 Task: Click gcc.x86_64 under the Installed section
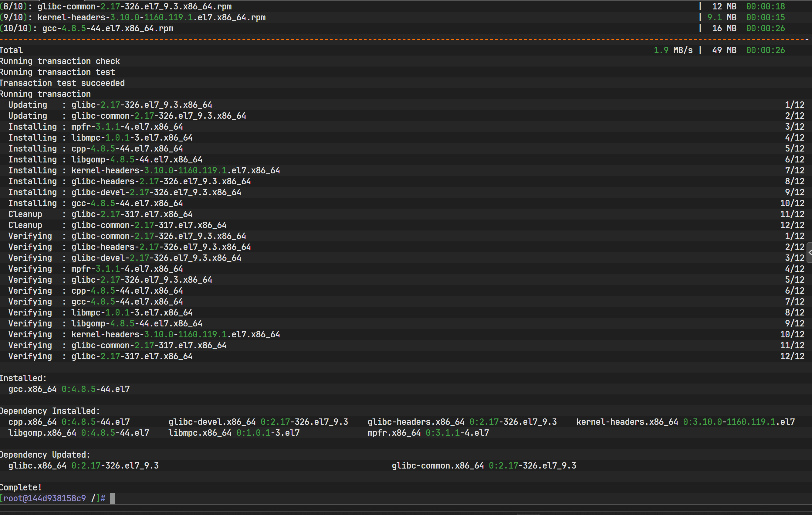(32, 389)
